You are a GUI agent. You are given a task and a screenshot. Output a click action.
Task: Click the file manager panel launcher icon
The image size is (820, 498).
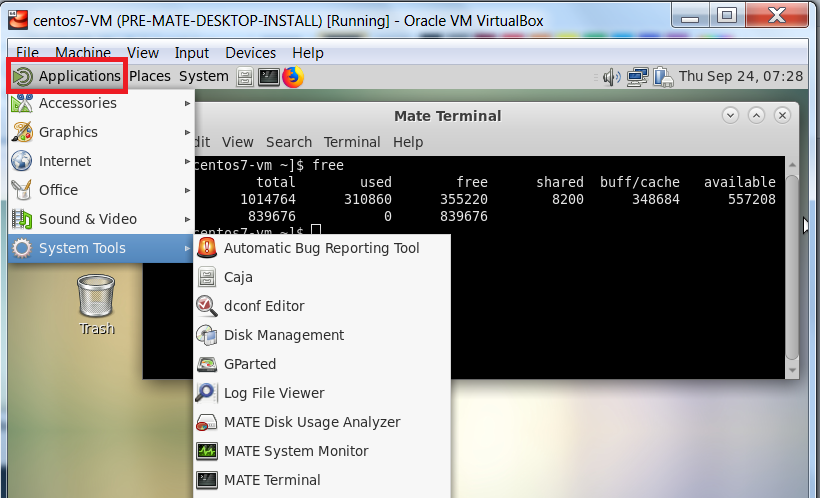point(245,77)
